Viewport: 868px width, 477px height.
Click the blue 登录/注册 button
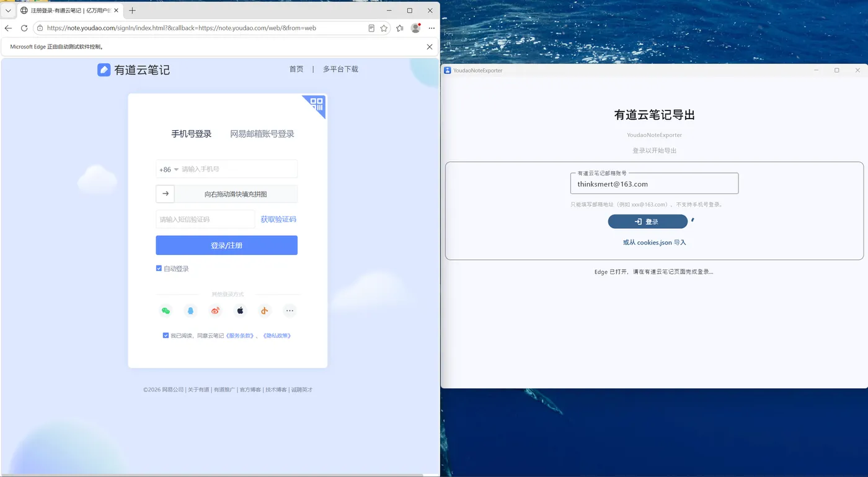(226, 245)
